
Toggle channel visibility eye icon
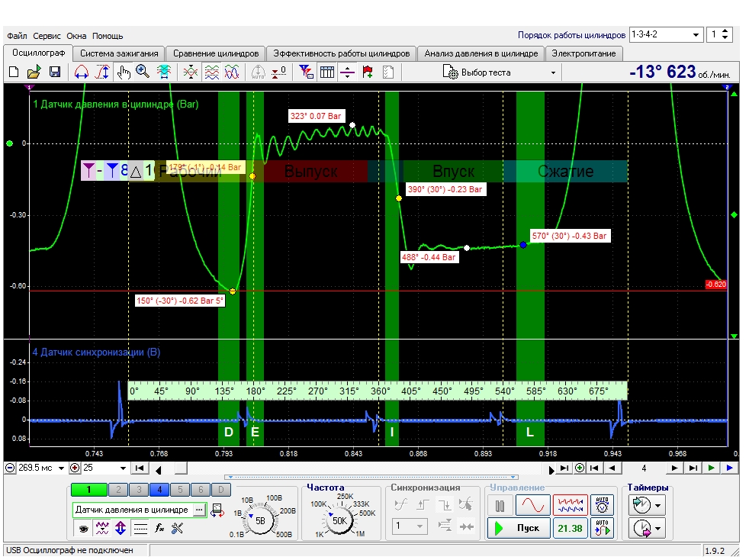[x=84, y=529]
